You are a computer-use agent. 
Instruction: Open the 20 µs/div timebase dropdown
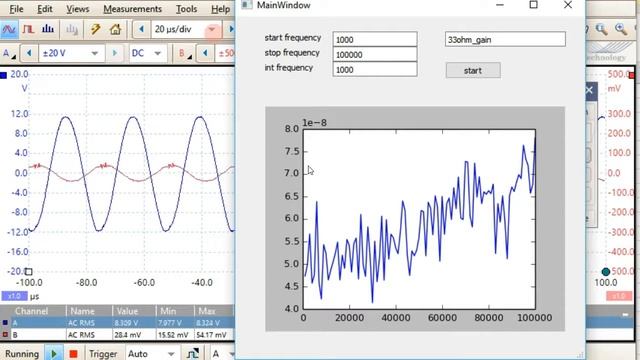coord(212,29)
